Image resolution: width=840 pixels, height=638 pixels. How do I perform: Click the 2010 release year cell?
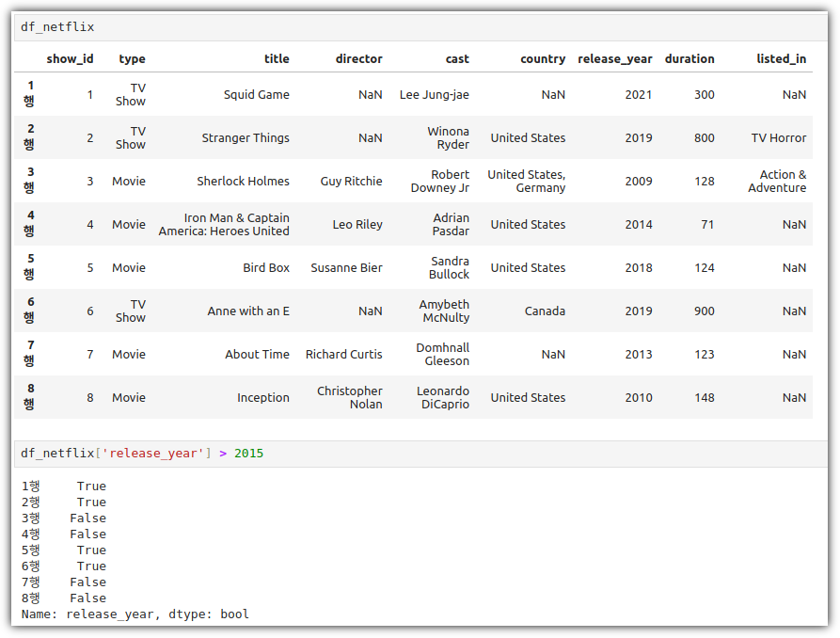click(639, 398)
